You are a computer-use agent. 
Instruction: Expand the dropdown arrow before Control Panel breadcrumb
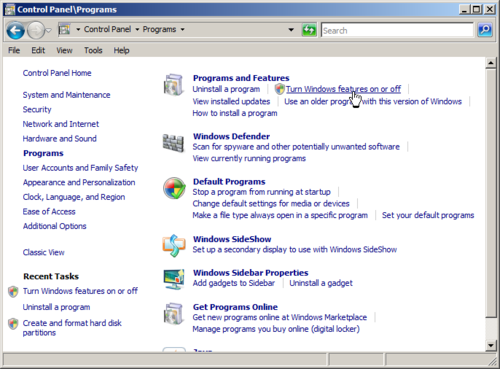coord(78,30)
